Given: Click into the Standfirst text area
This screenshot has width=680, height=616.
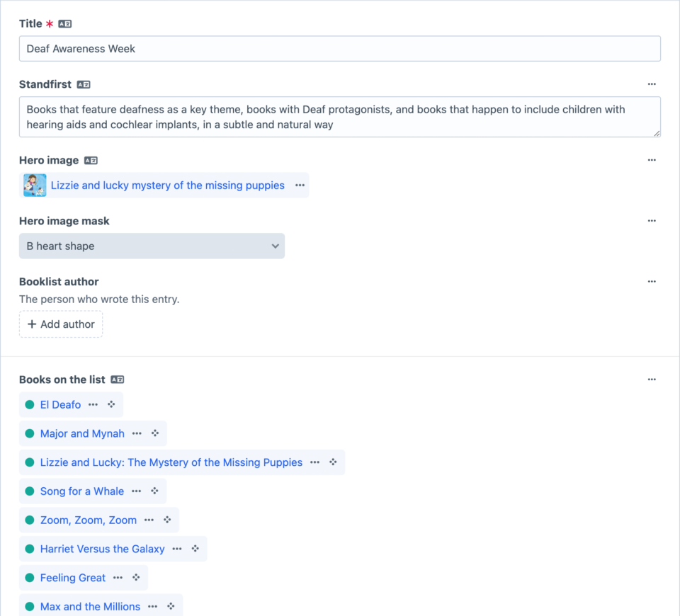Looking at the screenshot, I should click(340, 117).
